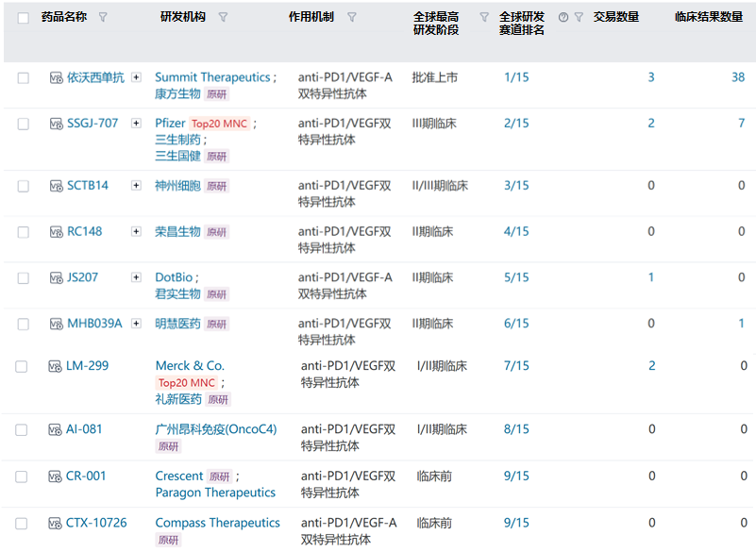Open filter for 研发机构 column
The height and width of the screenshot is (552, 756).
point(223,17)
